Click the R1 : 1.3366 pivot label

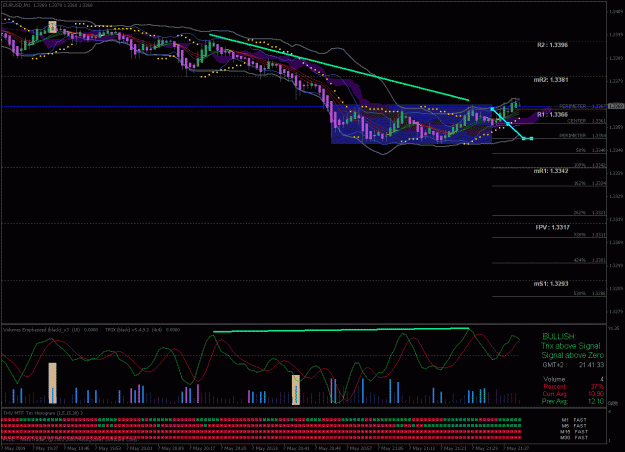[552, 115]
